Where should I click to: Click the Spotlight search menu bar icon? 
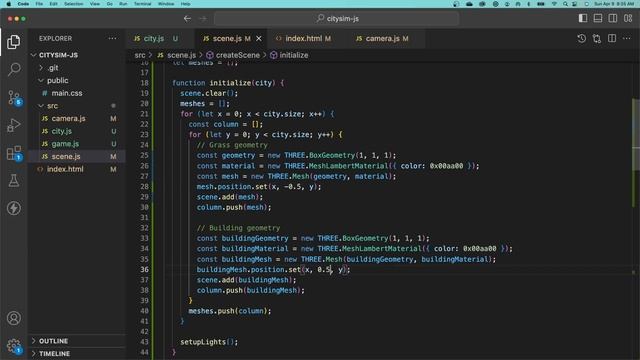point(565,4)
